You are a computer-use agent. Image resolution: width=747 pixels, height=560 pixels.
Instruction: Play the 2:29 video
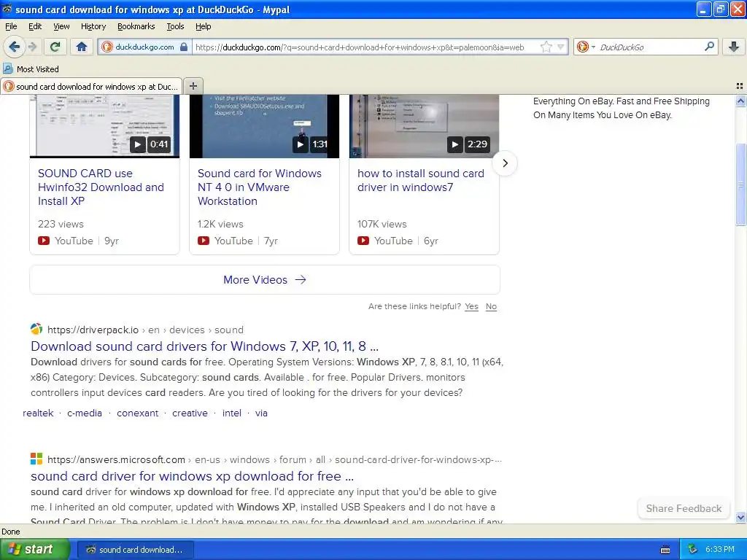click(x=455, y=144)
